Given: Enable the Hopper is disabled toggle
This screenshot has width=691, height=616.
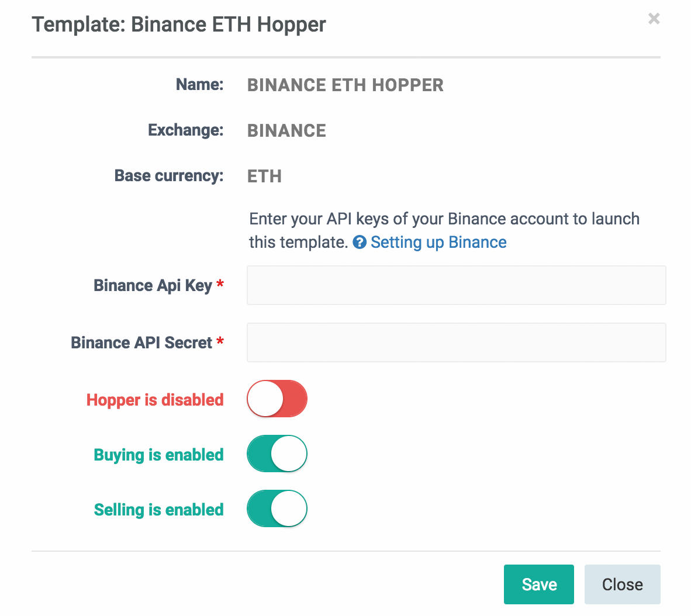Looking at the screenshot, I should pyautogui.click(x=277, y=399).
